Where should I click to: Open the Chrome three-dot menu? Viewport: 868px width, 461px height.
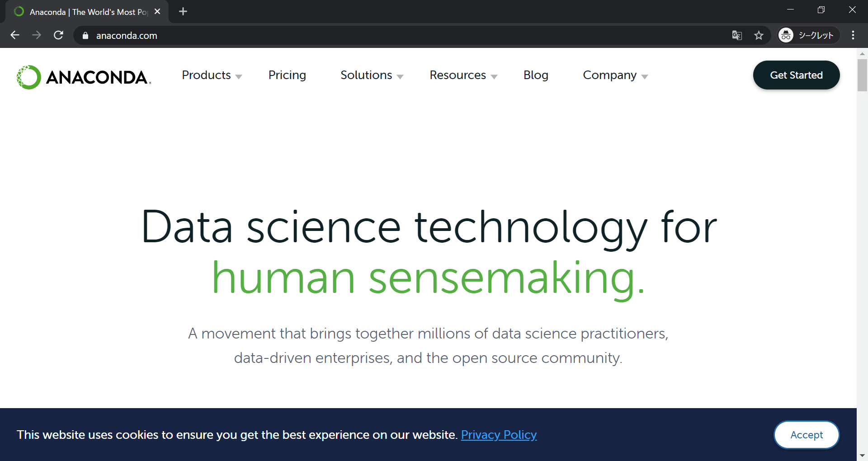[x=853, y=35]
